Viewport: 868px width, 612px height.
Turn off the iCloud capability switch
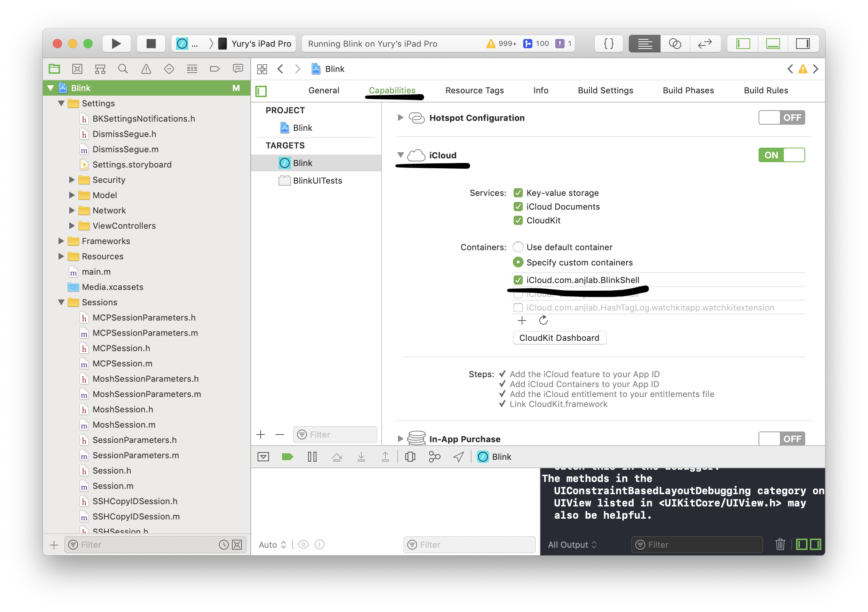pos(782,155)
